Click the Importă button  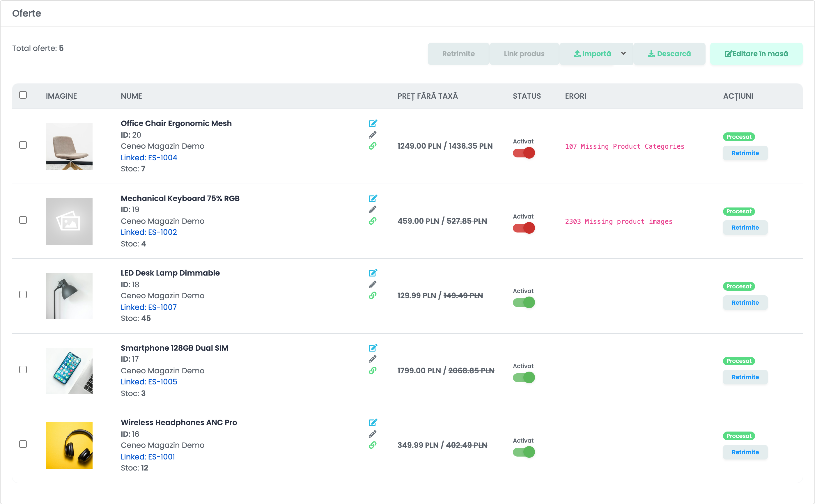(x=592, y=54)
